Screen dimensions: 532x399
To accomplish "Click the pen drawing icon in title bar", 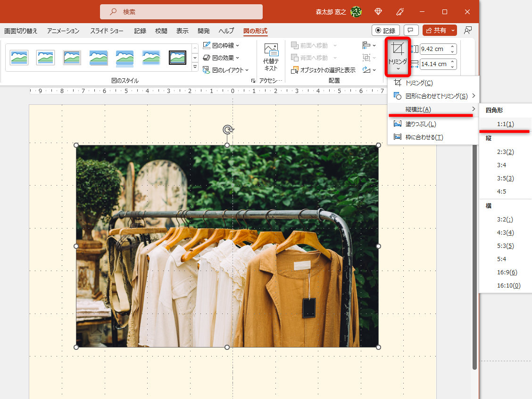I will click(x=400, y=12).
